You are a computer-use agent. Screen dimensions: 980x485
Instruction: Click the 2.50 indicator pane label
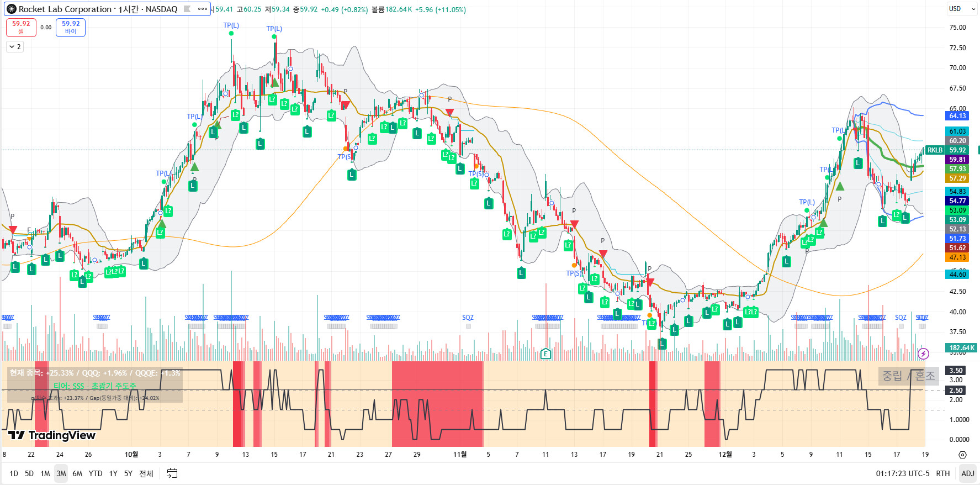(x=956, y=391)
